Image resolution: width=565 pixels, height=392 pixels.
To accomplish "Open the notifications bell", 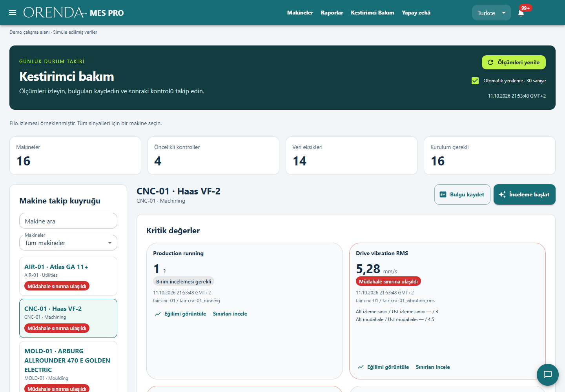I will [x=521, y=13].
